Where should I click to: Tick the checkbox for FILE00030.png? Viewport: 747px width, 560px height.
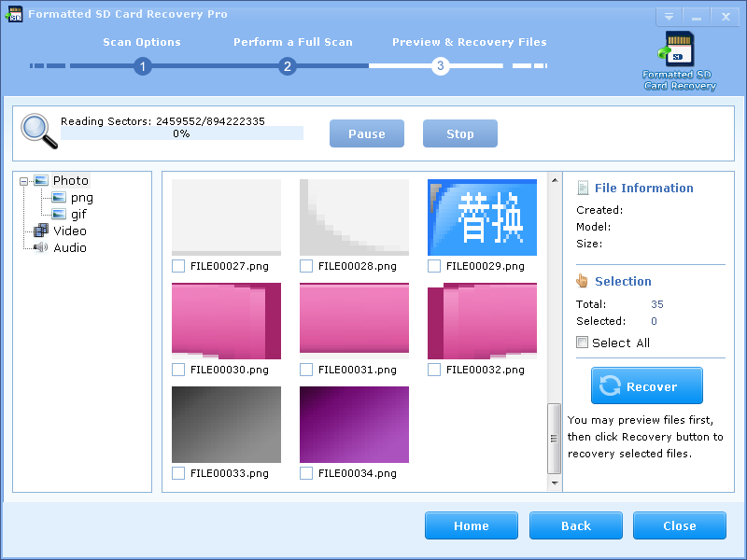pos(178,371)
